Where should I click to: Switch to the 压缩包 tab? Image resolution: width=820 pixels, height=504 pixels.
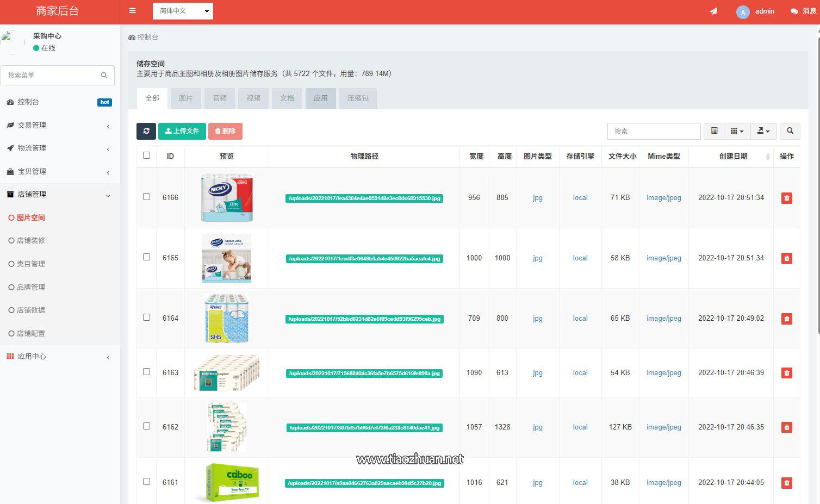pos(358,98)
